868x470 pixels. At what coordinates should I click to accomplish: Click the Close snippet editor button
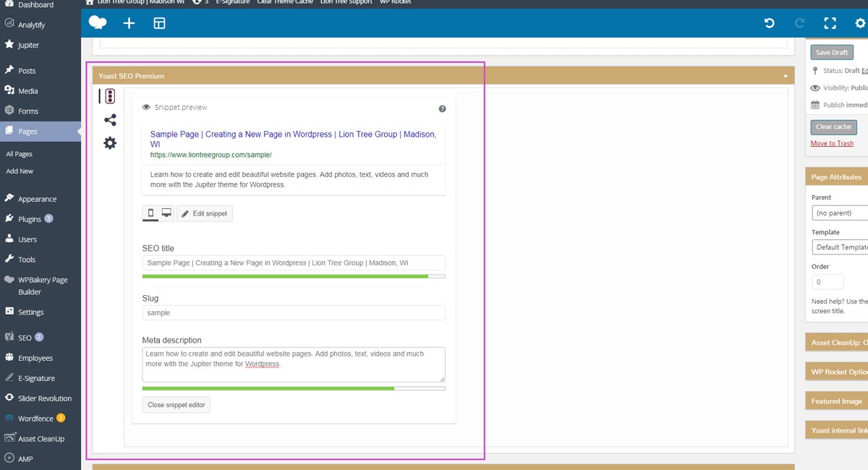click(176, 405)
